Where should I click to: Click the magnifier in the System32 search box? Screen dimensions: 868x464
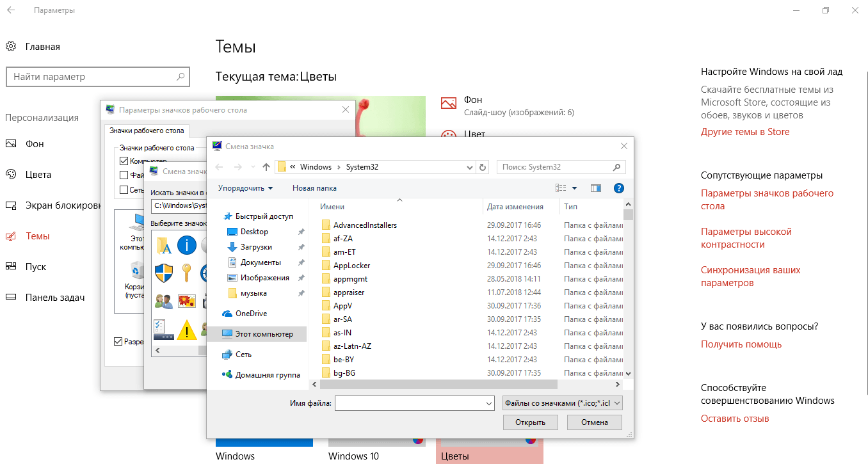[616, 167]
